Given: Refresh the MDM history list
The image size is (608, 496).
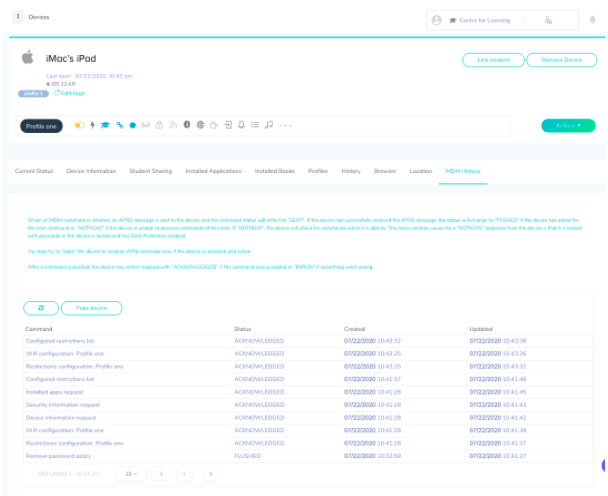Looking at the screenshot, I should (41, 308).
